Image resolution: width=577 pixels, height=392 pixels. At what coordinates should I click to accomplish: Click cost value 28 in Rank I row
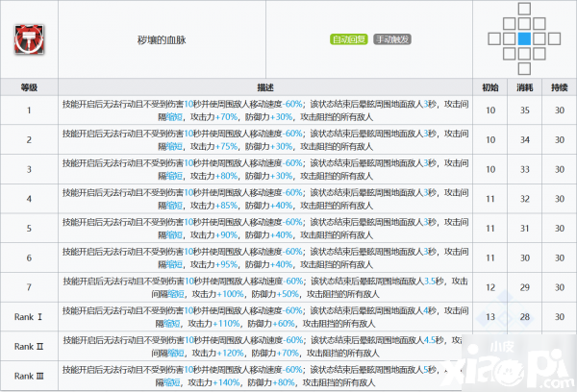(525, 317)
